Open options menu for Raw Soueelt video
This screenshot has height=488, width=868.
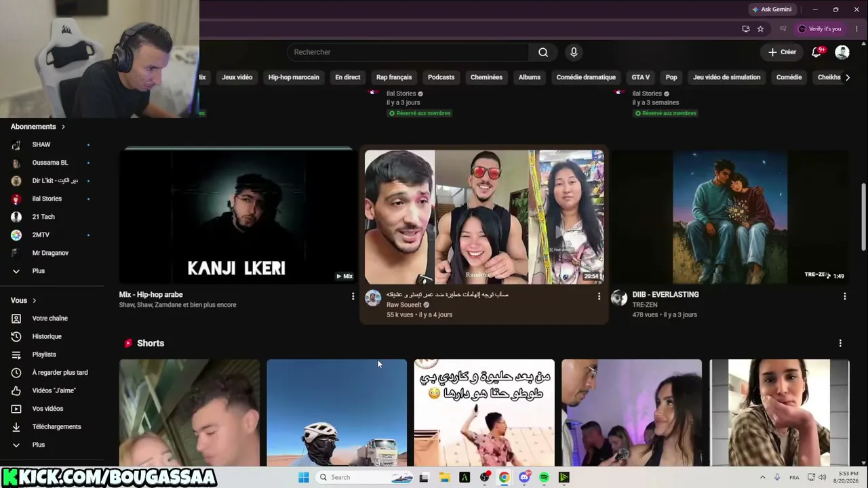(599, 296)
